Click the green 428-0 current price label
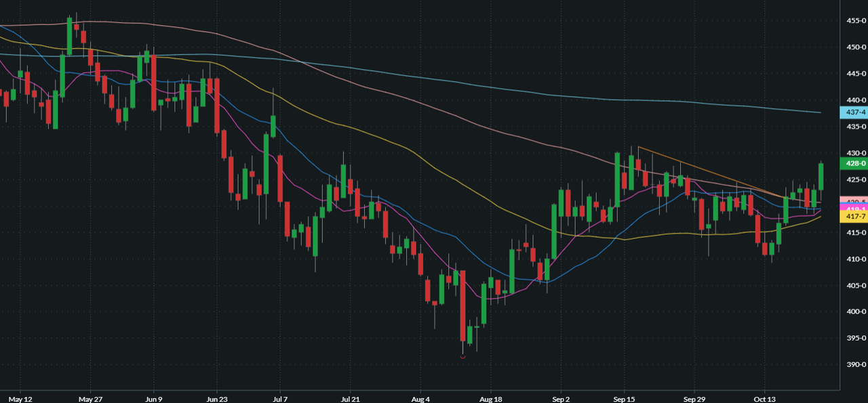The height and width of the screenshot is (403, 868). pyautogui.click(x=853, y=163)
